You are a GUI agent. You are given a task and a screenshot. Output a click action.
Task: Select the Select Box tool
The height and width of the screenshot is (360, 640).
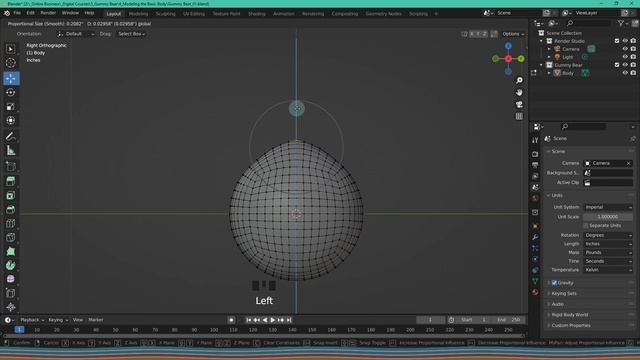click(x=11, y=49)
